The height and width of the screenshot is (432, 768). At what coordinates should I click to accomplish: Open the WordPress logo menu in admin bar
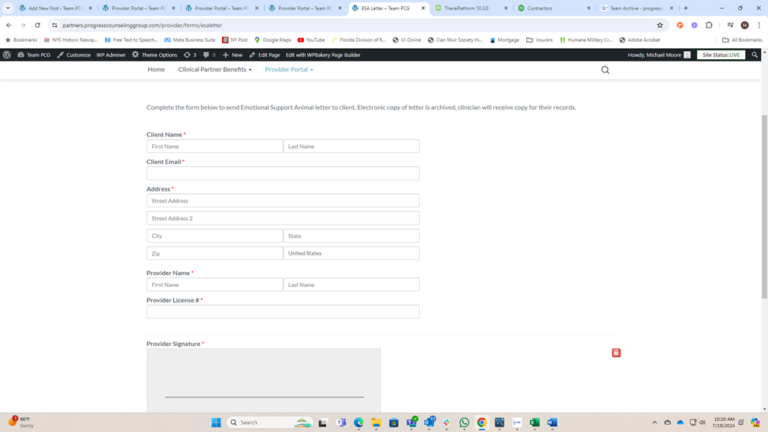point(7,55)
